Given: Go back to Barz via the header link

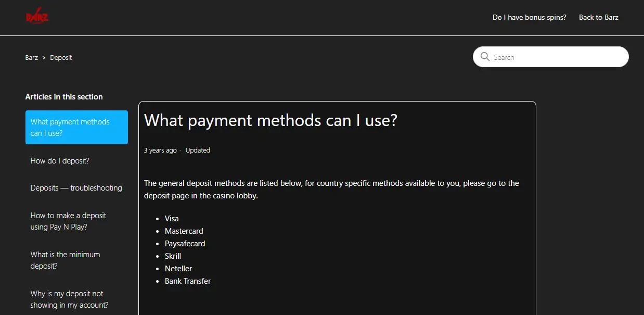Looking at the screenshot, I should (x=599, y=17).
